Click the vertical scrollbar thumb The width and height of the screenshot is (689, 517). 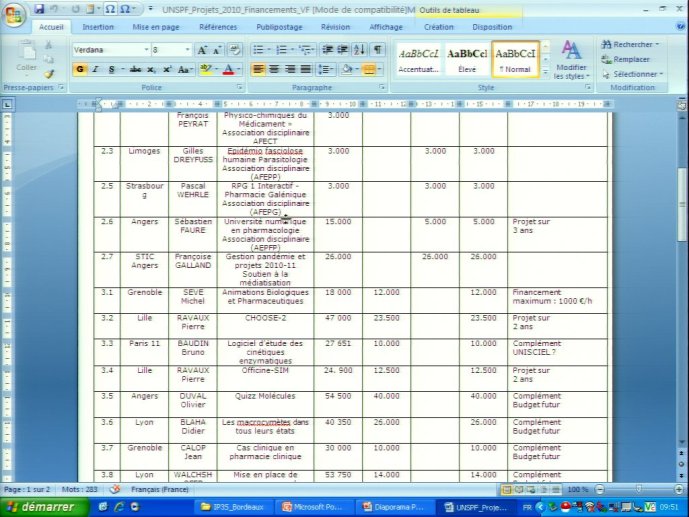click(x=682, y=204)
